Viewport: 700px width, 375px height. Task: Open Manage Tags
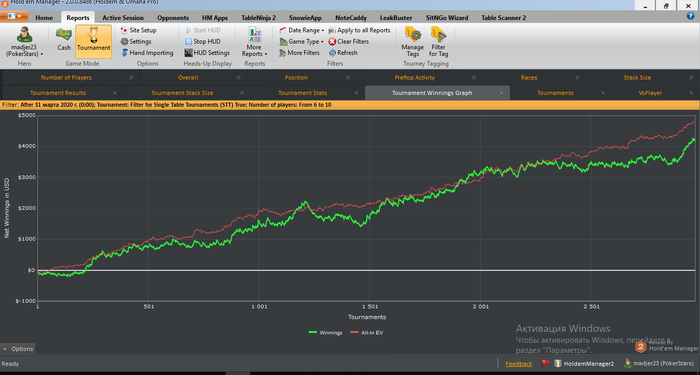click(412, 42)
